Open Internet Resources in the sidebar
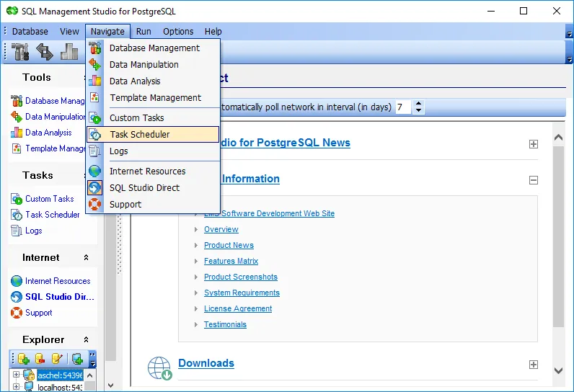This screenshot has height=392, width=574. coord(50,281)
